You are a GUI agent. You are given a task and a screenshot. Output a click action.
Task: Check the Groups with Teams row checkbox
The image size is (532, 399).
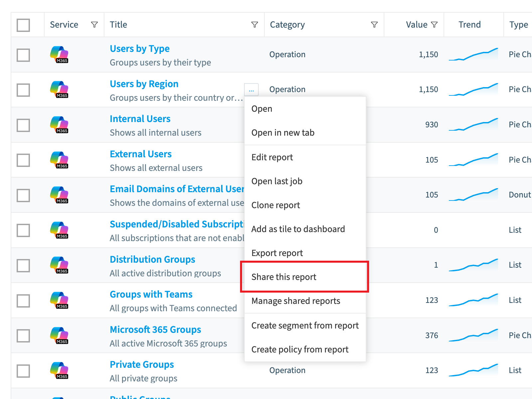pyautogui.click(x=23, y=301)
